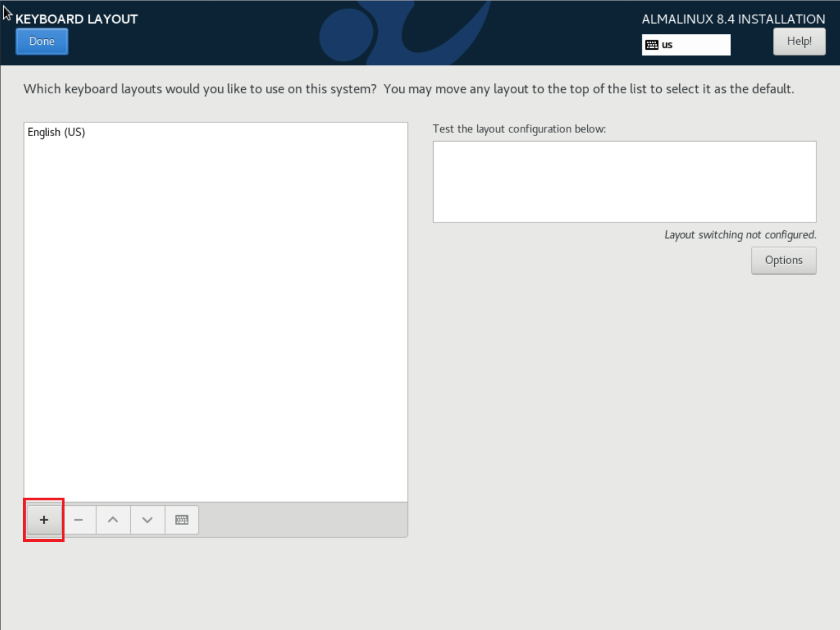Click the ALMALINUX 8.4 INSTALLATION heading
The height and width of the screenshot is (630, 840).
[x=733, y=19]
